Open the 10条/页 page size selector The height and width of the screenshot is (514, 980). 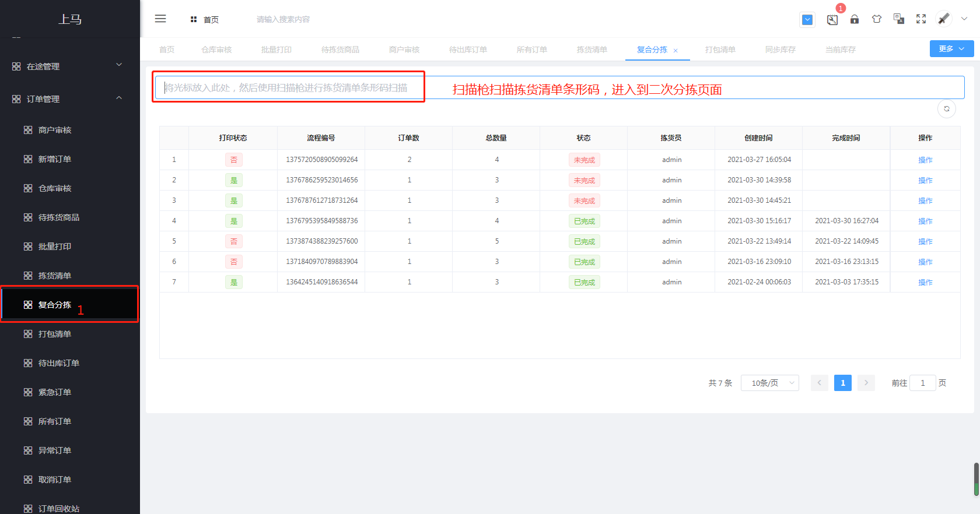coord(770,383)
